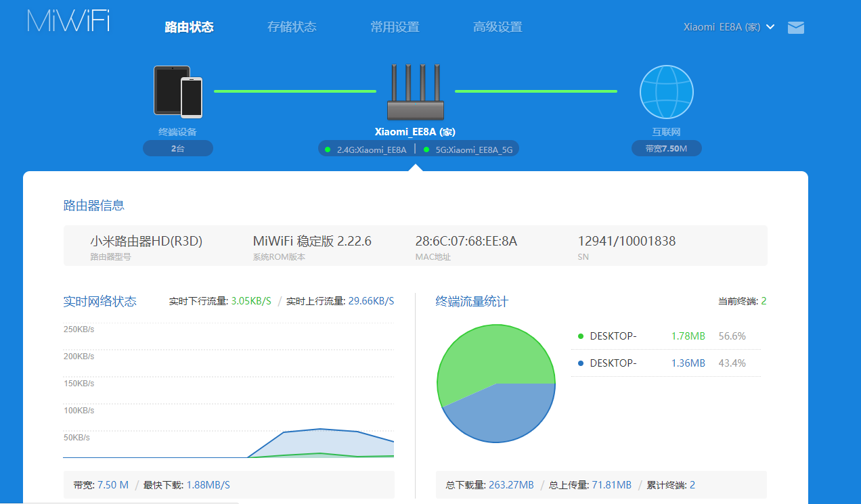Click the router model 小米路由器HD(R3D)

[146, 241]
